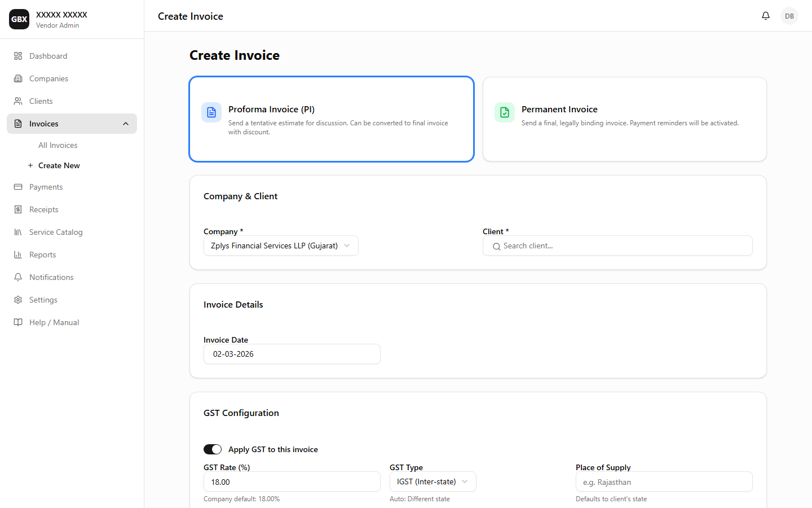This screenshot has width=812, height=508.
Task: Open Help / Manual from sidebar
Action: (x=72, y=322)
